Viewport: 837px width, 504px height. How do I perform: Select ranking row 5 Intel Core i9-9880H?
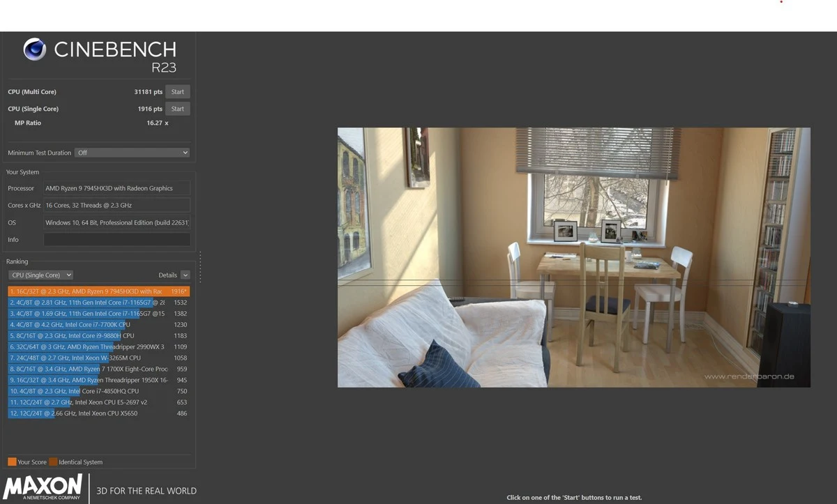(x=99, y=336)
